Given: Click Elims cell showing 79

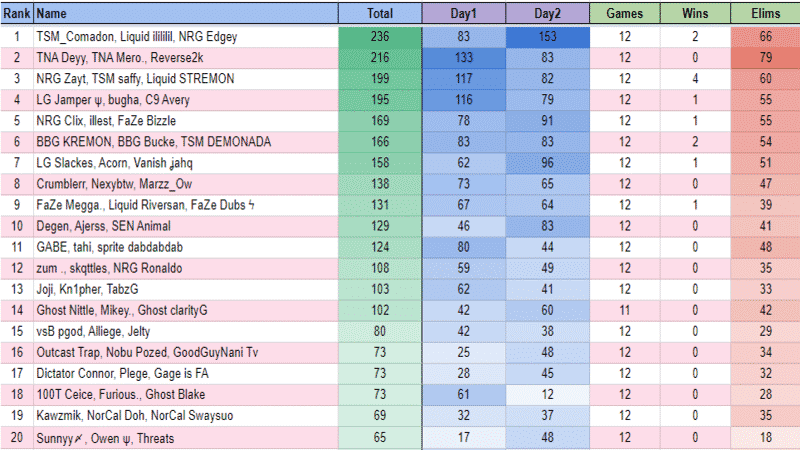Looking at the screenshot, I should [x=765, y=58].
